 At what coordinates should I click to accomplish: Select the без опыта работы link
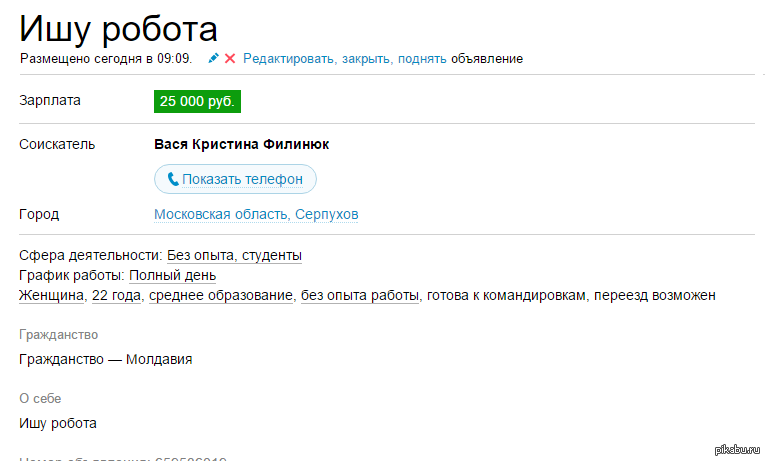pyautogui.click(x=360, y=295)
